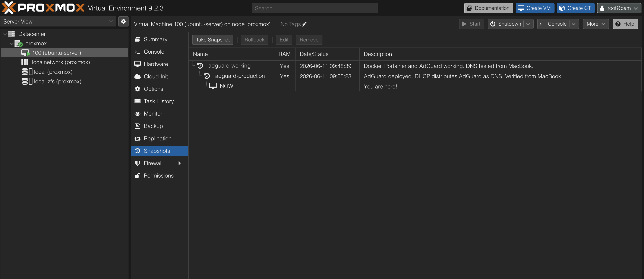Click the Create CT button
The image size is (644, 279).
[x=575, y=8]
